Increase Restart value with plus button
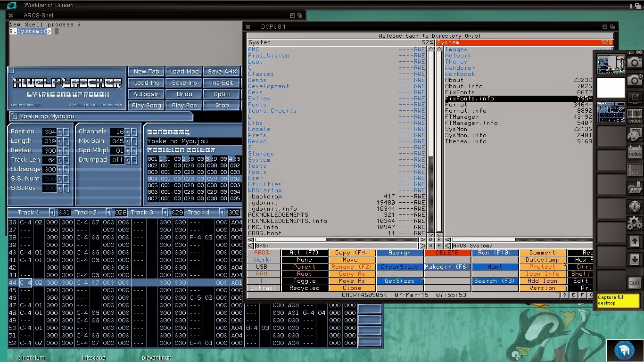Screen dimensions: 644x362 pyautogui.click(x=60, y=150)
